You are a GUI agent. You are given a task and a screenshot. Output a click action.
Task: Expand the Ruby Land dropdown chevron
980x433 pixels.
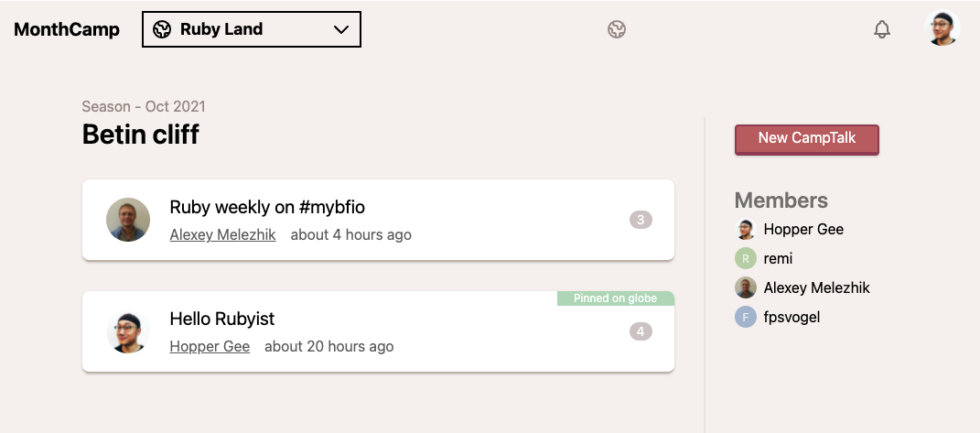point(341,29)
